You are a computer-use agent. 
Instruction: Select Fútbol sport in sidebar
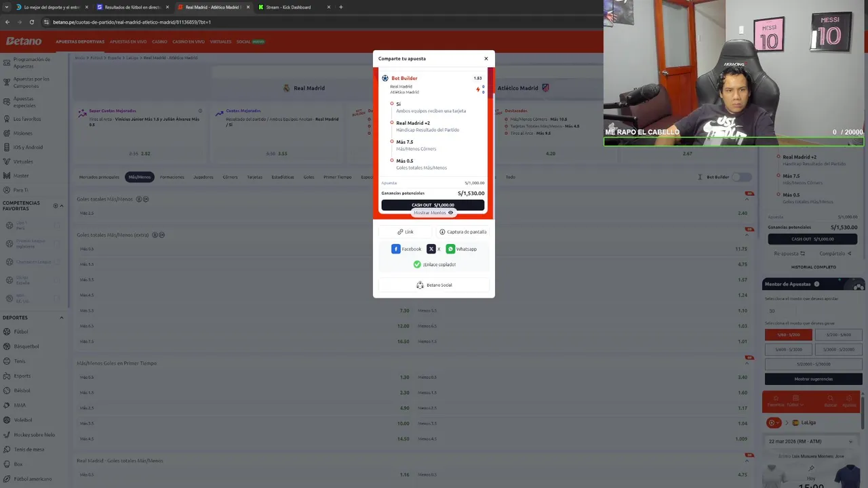(21, 331)
